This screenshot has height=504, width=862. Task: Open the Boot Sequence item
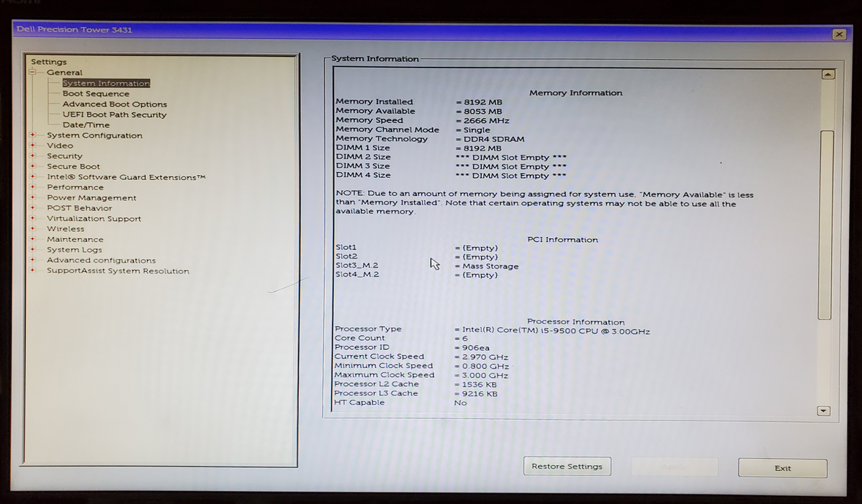tap(96, 94)
